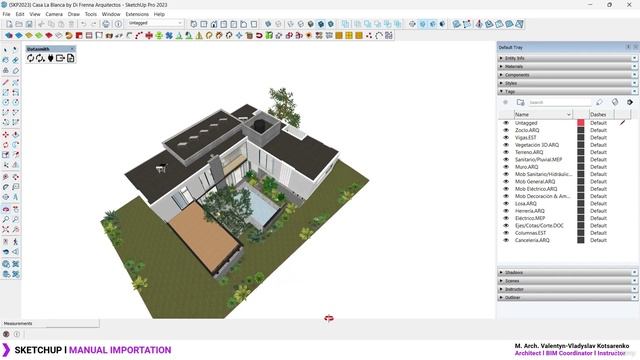Image resolution: width=640 pixels, height=360 pixels.
Task: Open Datasmith connections plug icon
Action: [x=51, y=58]
